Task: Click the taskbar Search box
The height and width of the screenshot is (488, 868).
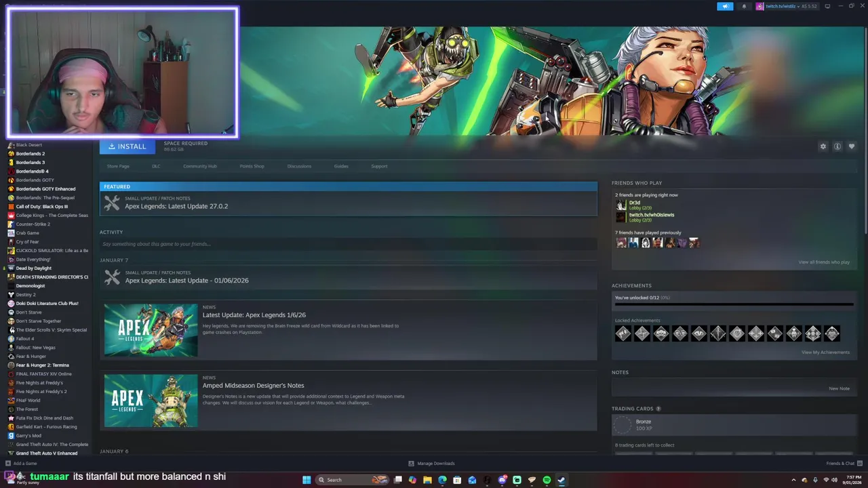Action: click(x=354, y=480)
